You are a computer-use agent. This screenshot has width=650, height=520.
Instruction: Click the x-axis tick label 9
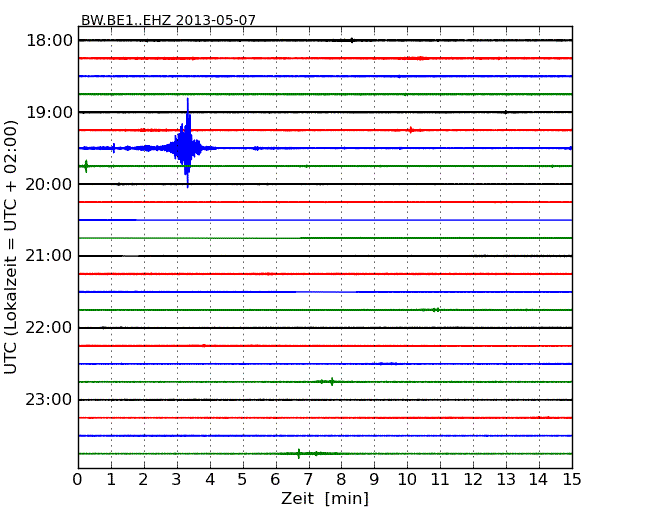(x=374, y=480)
